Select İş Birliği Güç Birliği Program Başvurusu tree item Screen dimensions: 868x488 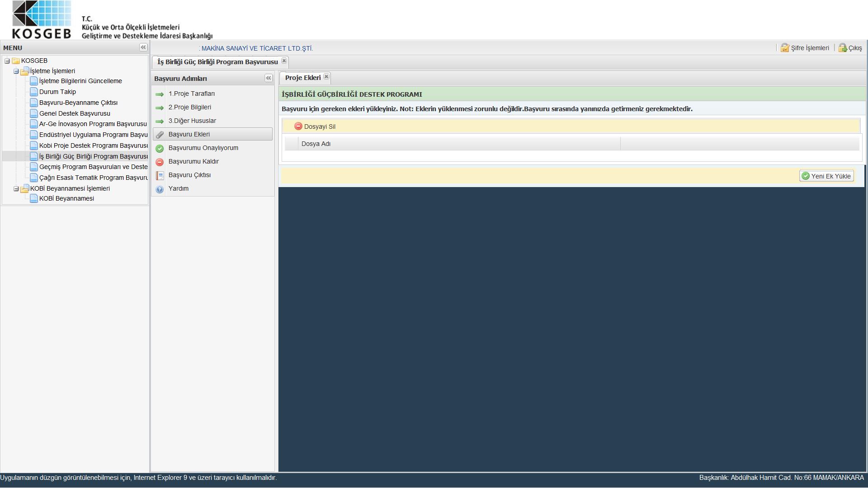click(94, 156)
